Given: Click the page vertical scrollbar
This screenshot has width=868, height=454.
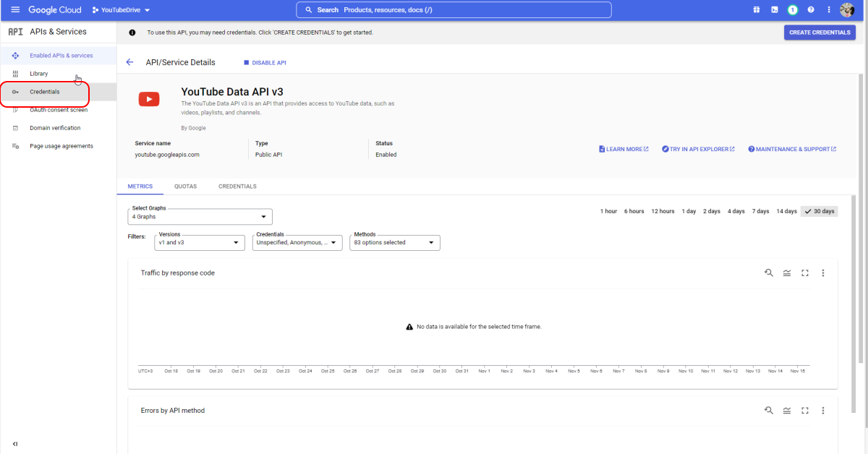Looking at the screenshot, I should click(860, 217).
